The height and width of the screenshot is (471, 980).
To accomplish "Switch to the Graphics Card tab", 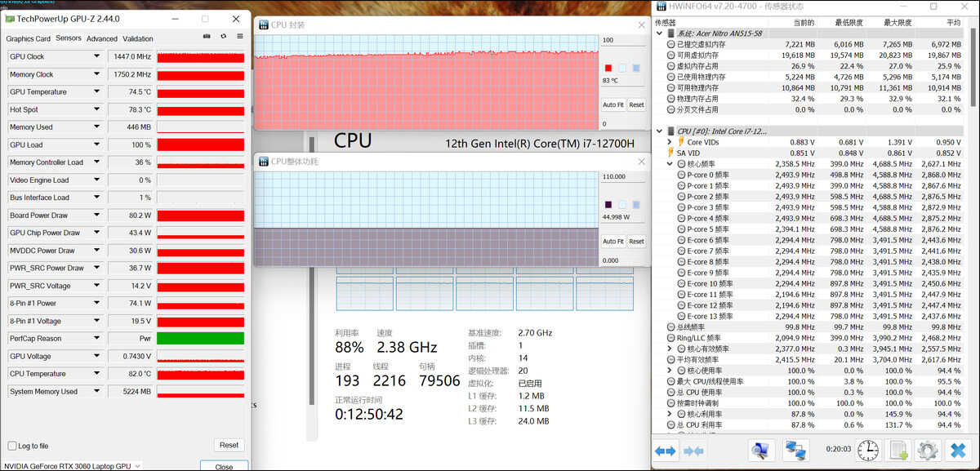I will point(28,38).
